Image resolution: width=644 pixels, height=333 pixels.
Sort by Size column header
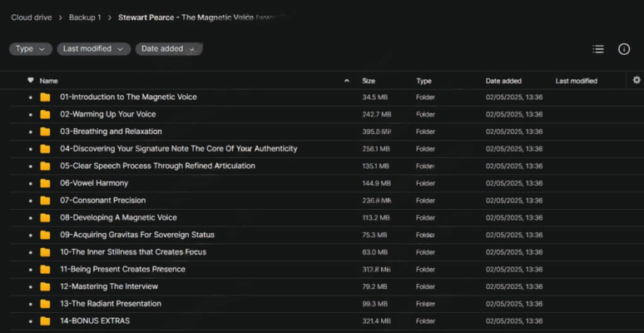coord(369,81)
